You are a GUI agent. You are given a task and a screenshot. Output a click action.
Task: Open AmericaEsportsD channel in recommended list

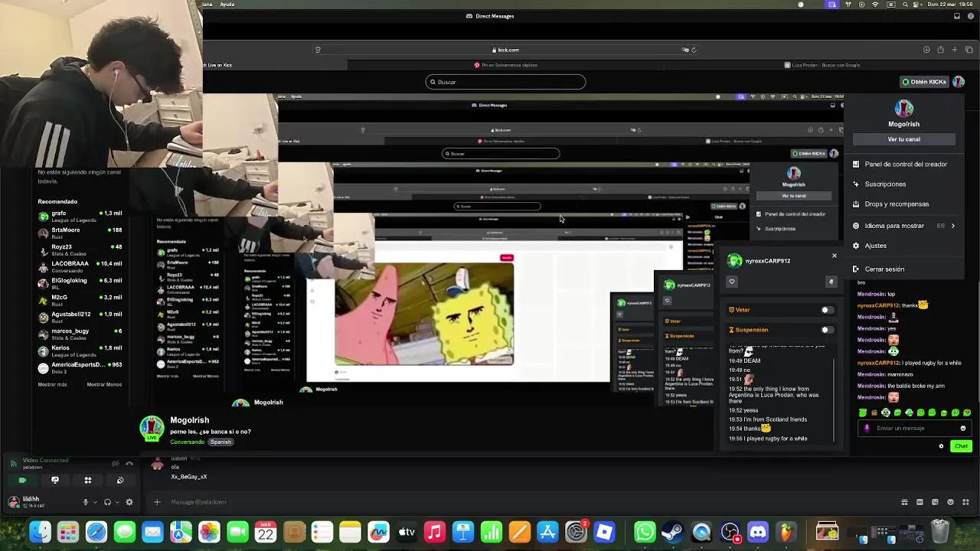pyautogui.click(x=80, y=367)
